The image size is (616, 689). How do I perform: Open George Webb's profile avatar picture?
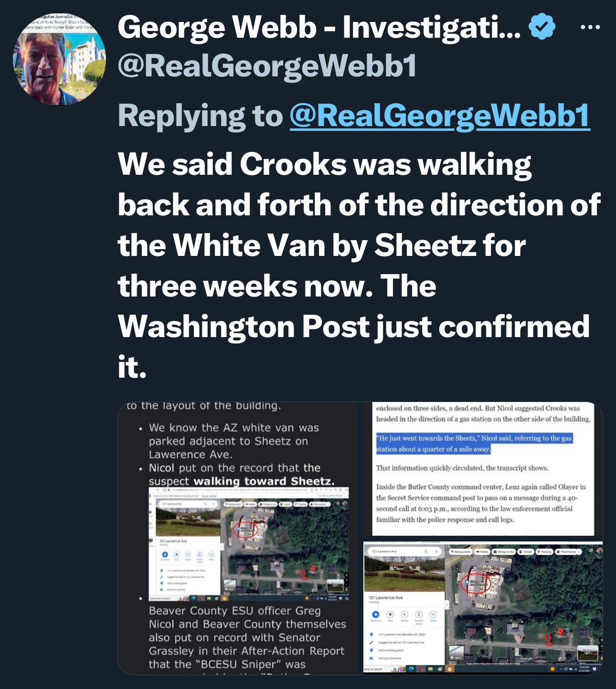[x=59, y=59]
